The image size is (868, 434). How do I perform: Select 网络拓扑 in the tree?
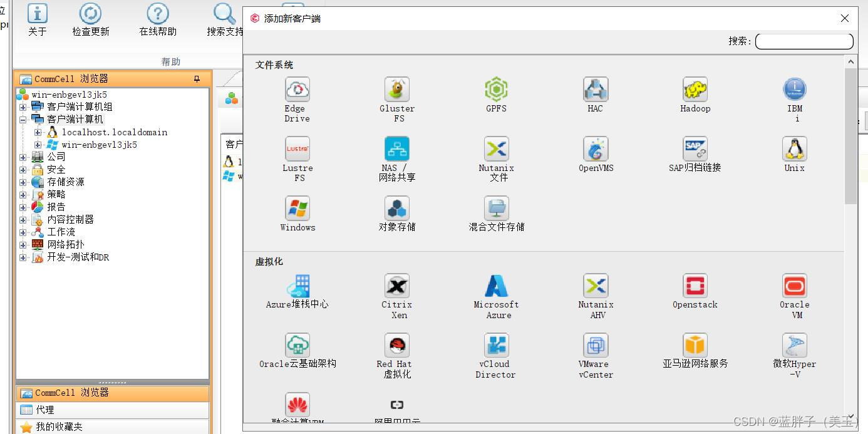65,244
